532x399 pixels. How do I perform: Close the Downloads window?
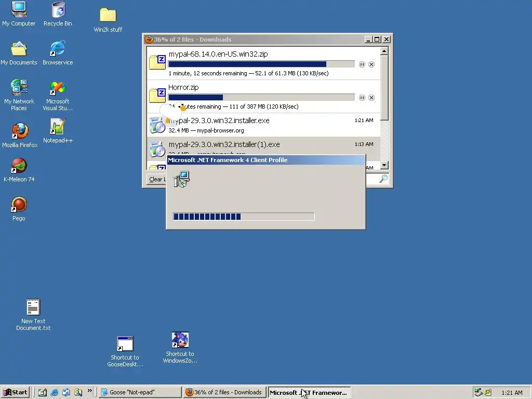tap(387, 39)
